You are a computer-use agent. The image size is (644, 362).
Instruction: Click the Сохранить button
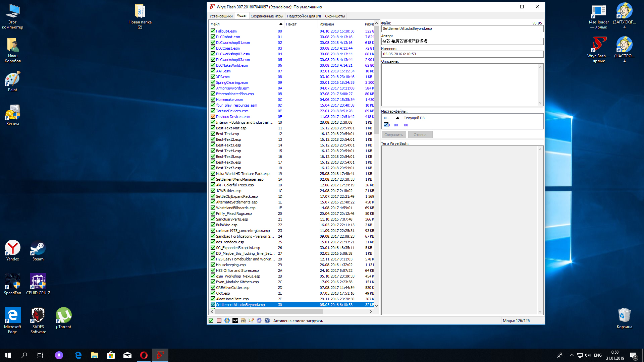click(x=393, y=135)
